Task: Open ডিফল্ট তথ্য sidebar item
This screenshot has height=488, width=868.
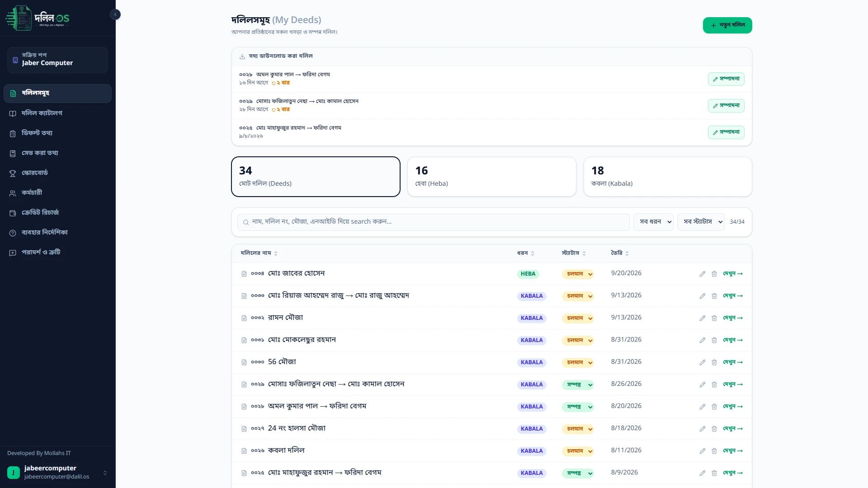Action: coord(57,133)
